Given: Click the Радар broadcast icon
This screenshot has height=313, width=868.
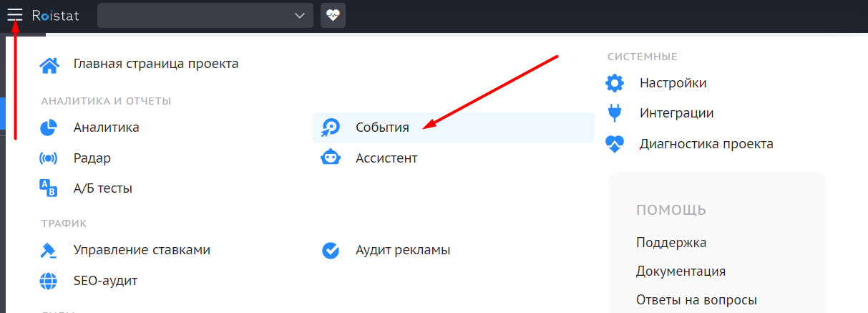Looking at the screenshot, I should click(48, 158).
